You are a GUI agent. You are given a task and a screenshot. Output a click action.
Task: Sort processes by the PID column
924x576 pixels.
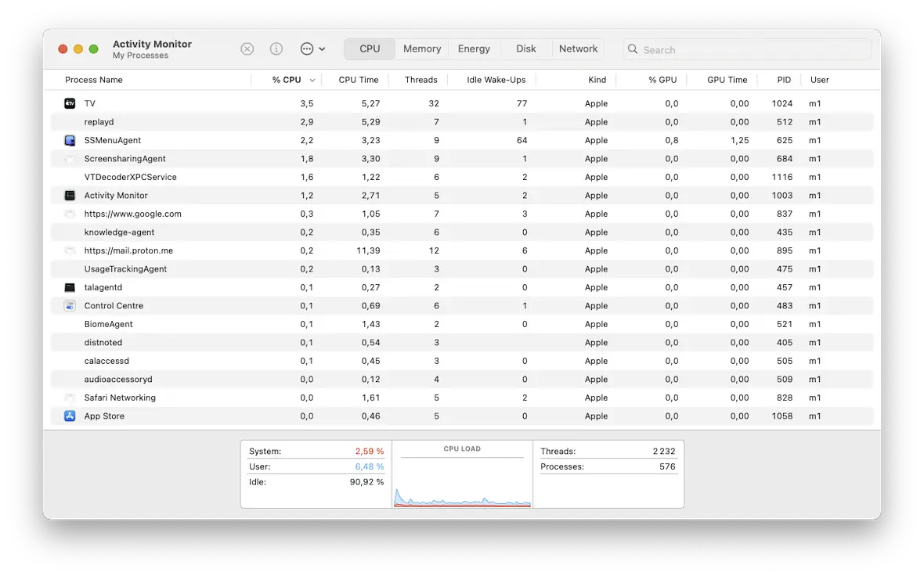click(x=784, y=79)
